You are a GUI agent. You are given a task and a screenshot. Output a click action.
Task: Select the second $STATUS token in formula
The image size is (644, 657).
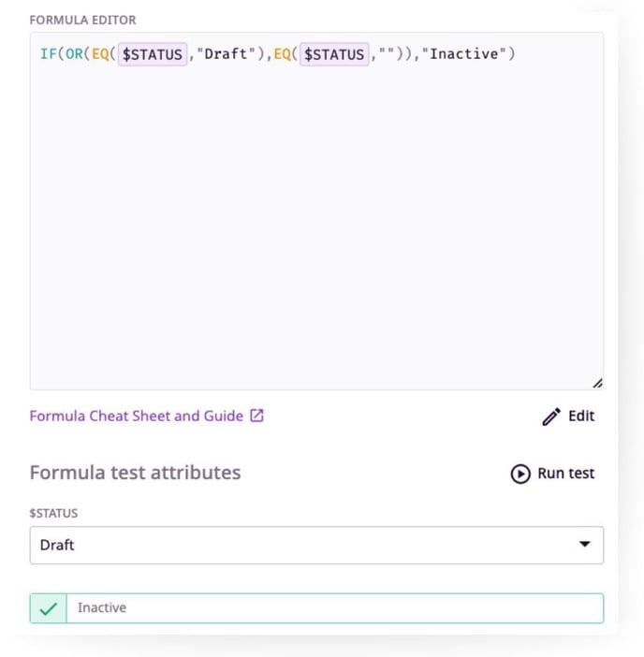334,54
